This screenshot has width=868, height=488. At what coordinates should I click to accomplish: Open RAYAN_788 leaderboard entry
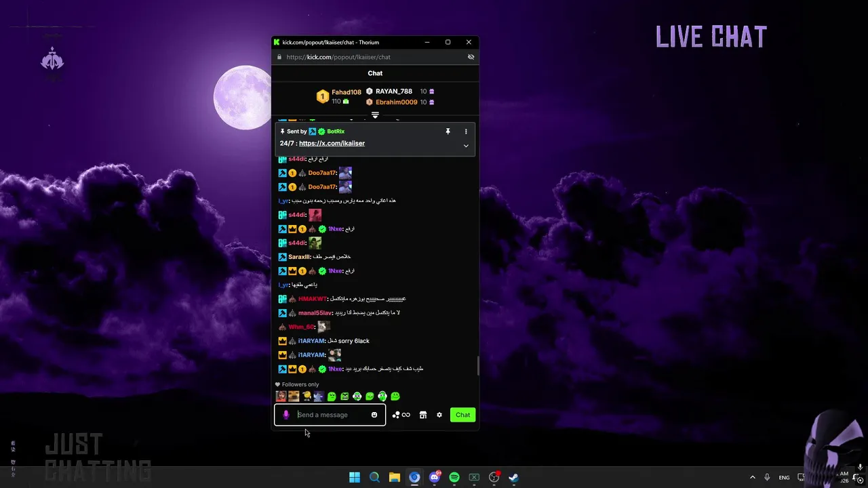(x=394, y=91)
